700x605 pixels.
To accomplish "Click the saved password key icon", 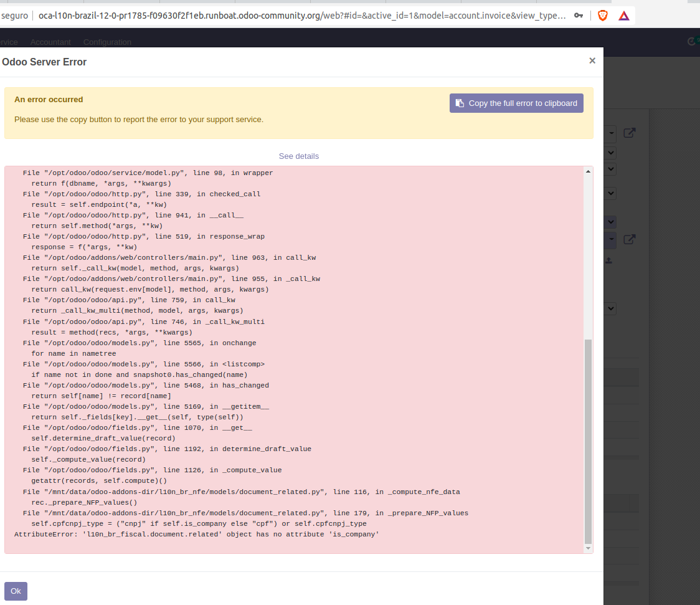I will tap(579, 16).
